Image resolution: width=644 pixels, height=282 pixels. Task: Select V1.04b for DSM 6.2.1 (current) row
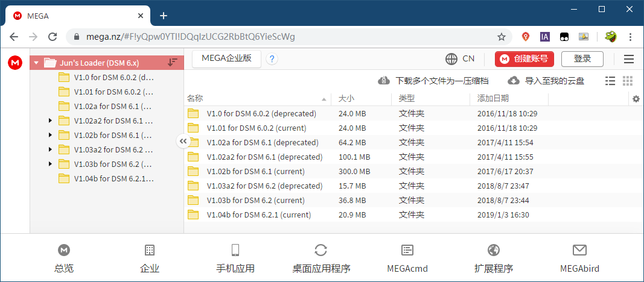click(413, 215)
